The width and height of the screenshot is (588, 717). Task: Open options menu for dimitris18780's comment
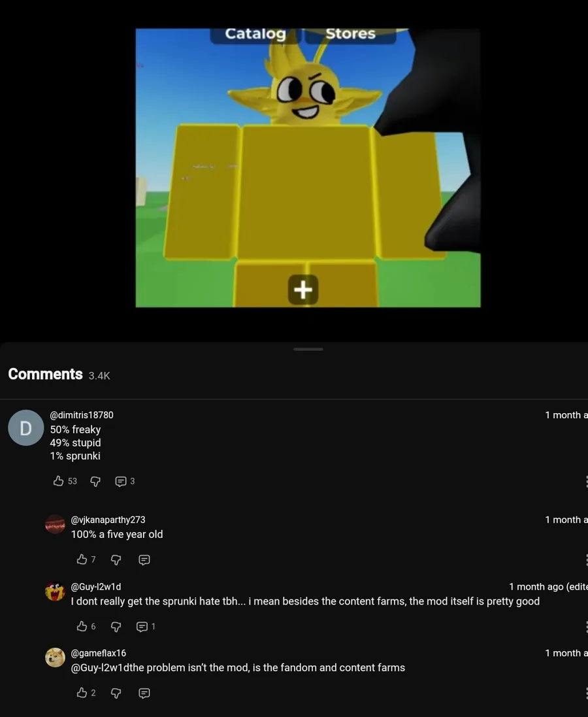[586, 481]
